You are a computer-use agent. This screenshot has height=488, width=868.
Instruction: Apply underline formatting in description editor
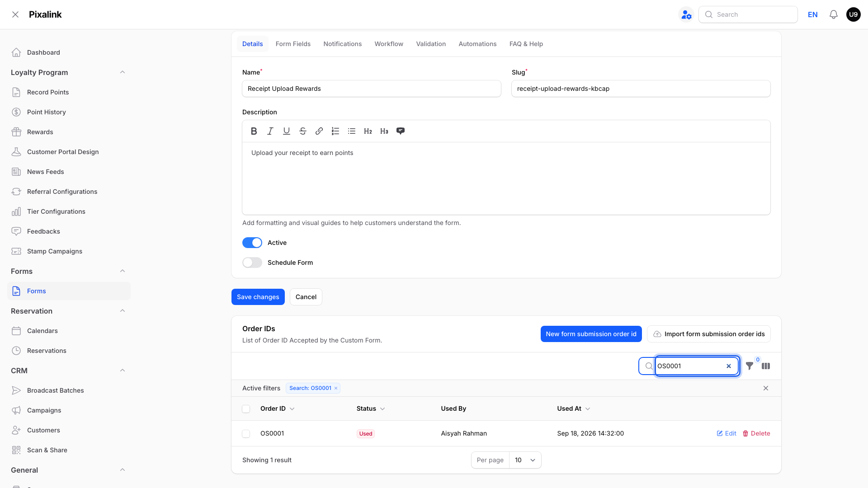click(x=286, y=131)
